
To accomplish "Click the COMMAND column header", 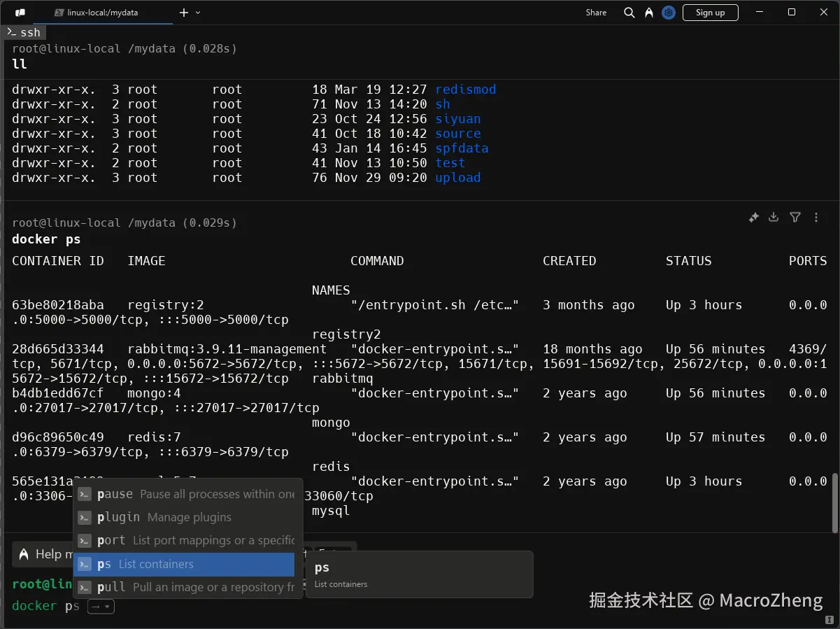I will point(377,261).
